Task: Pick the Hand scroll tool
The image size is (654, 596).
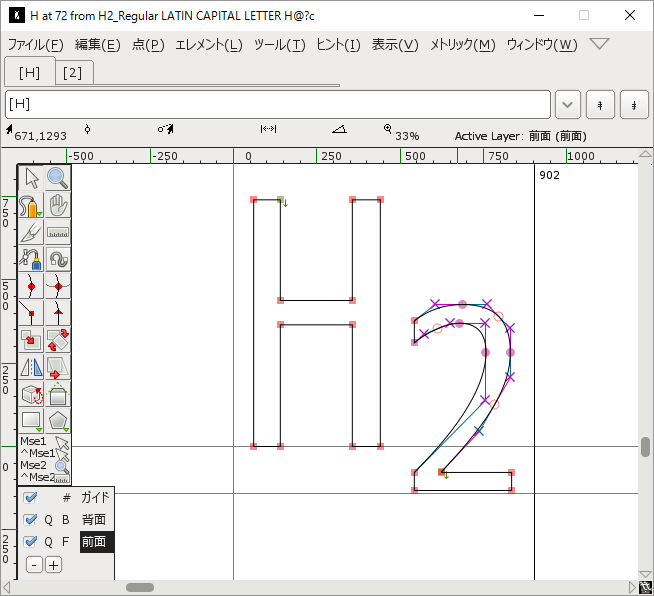Action: (x=58, y=205)
